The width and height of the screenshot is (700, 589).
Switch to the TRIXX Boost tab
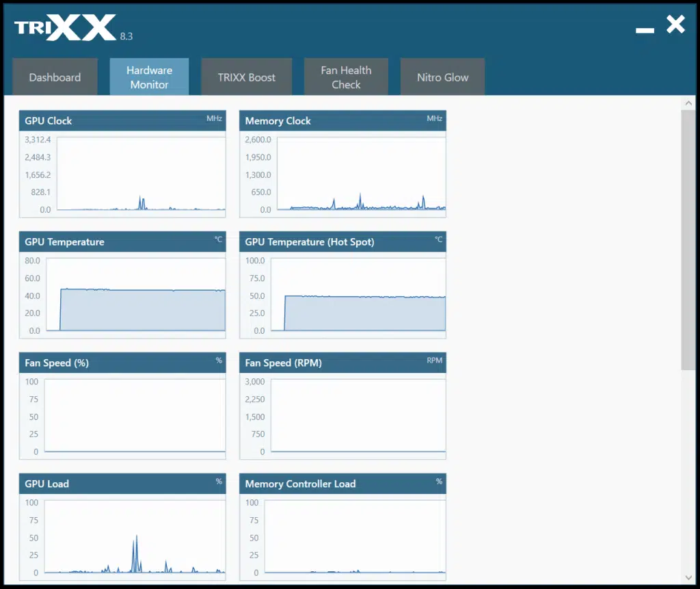(x=246, y=77)
